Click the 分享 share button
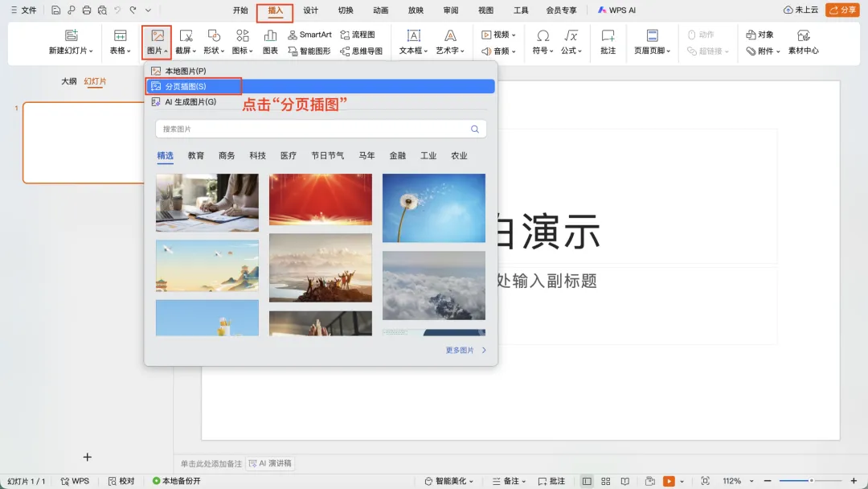The width and height of the screenshot is (868, 489). coord(842,10)
